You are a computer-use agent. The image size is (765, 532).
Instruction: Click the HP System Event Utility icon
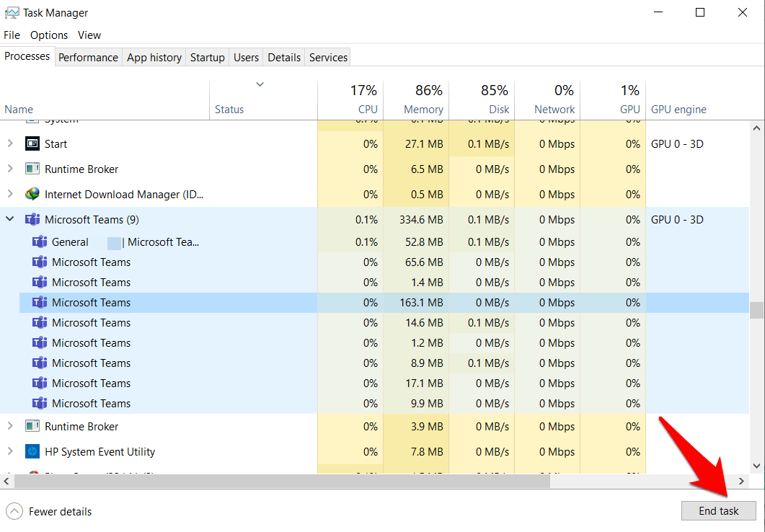tap(32, 452)
